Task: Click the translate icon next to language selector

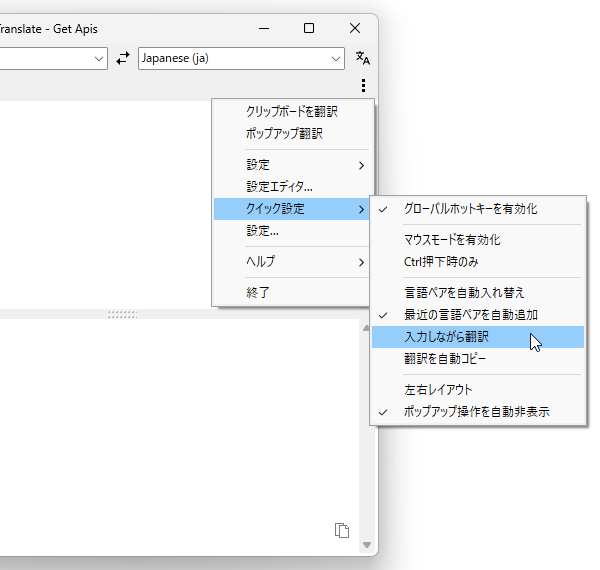Action: 363,58
